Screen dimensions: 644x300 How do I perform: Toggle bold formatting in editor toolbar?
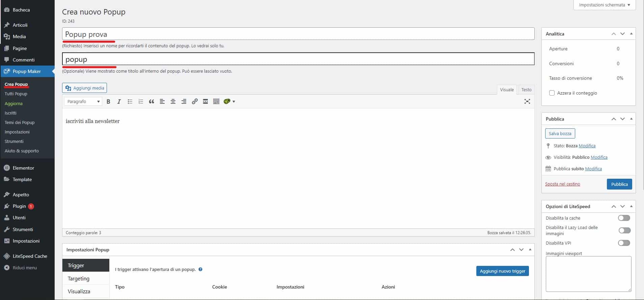(108, 101)
